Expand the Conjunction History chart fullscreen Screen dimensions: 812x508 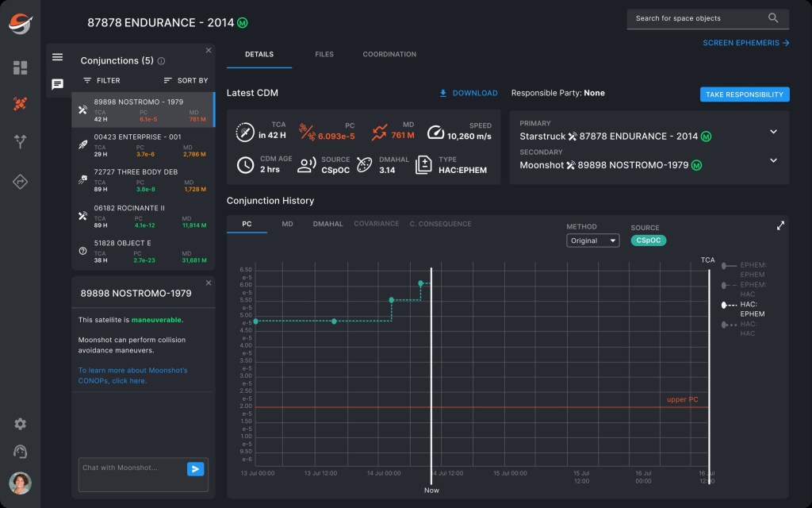(780, 225)
